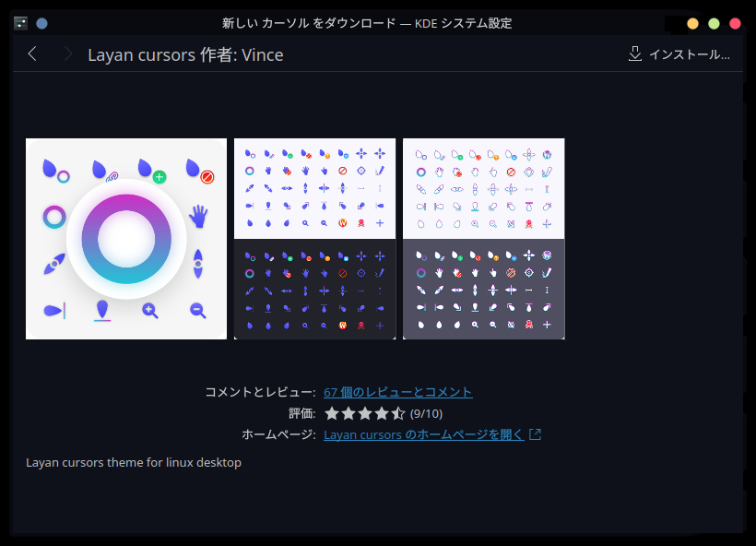Click the title bar app menu icon

click(x=20, y=23)
